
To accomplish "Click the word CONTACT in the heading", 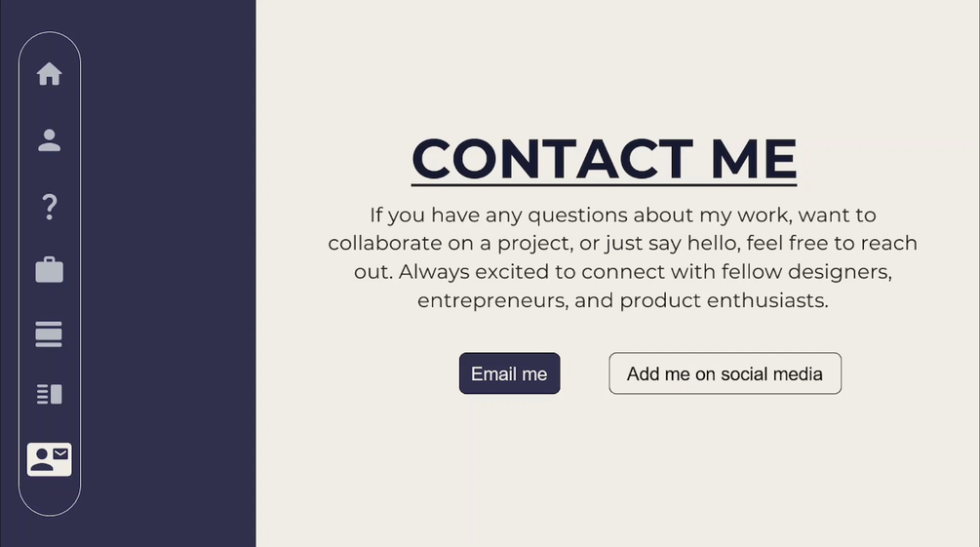I will [x=552, y=159].
